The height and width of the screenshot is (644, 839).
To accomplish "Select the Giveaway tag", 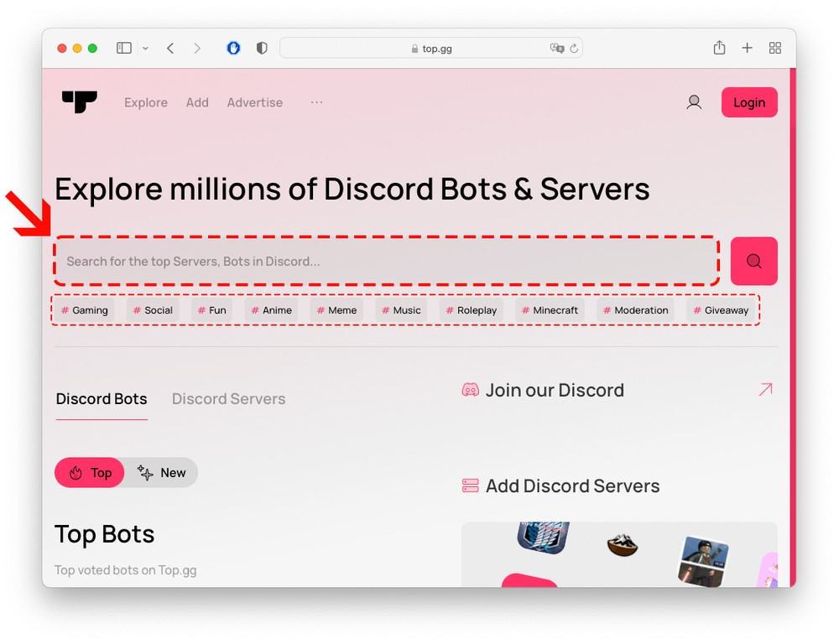I will [721, 310].
